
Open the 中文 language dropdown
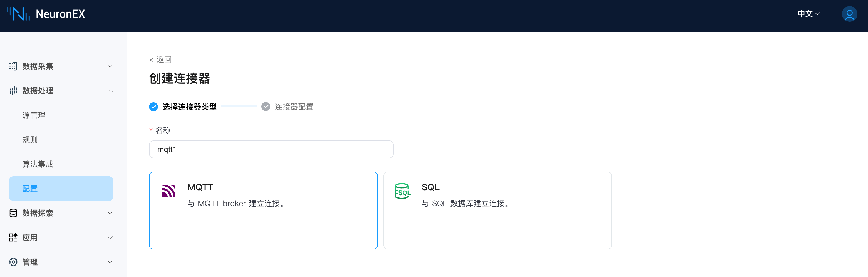808,14
